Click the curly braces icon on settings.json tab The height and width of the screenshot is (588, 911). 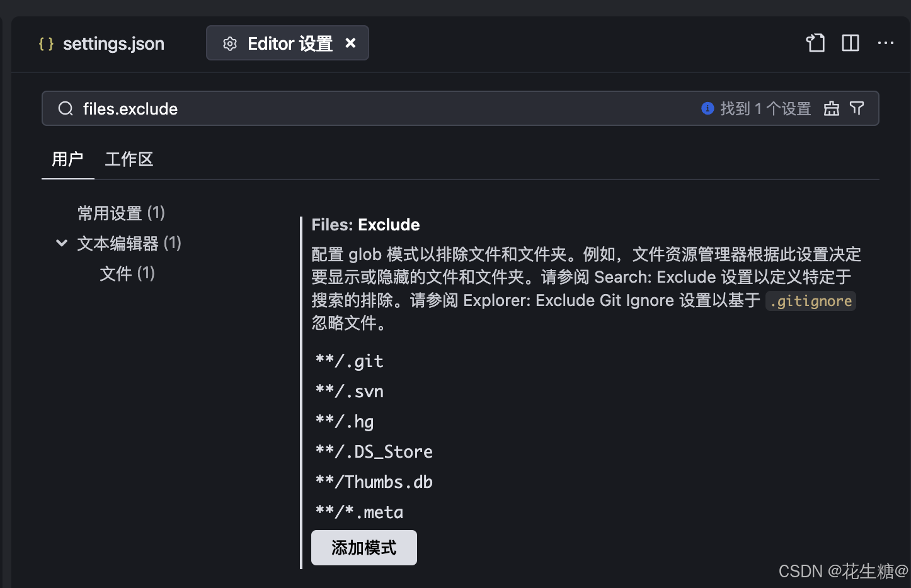pos(46,43)
